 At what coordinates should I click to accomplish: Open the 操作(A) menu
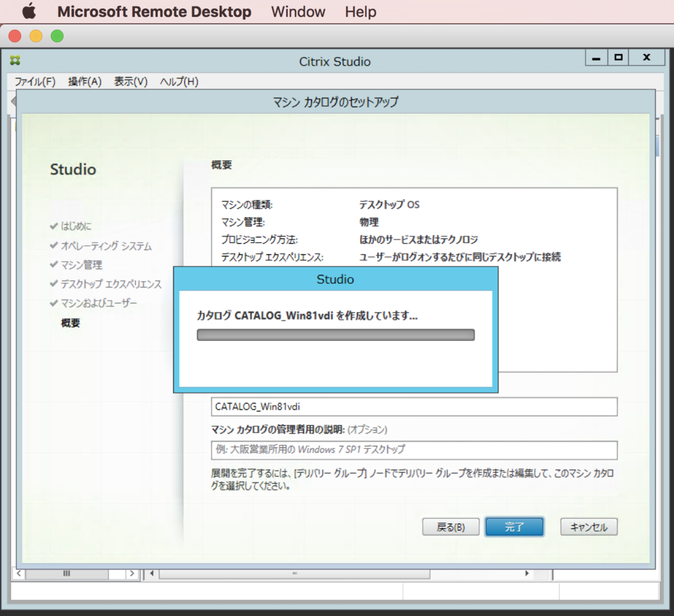pos(85,82)
